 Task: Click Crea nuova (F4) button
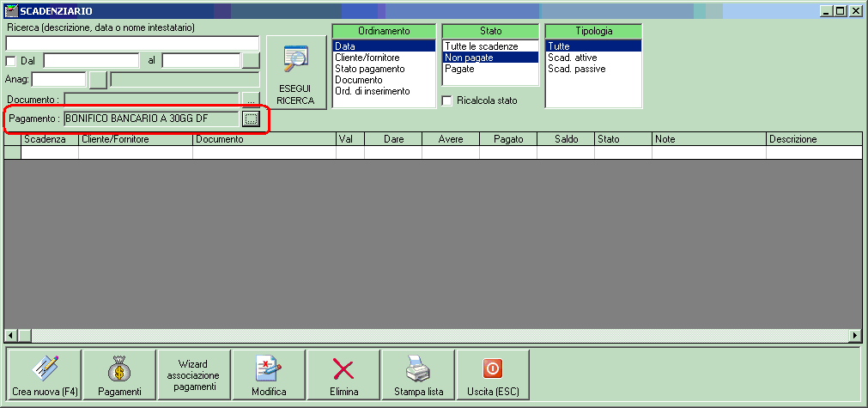(45, 375)
